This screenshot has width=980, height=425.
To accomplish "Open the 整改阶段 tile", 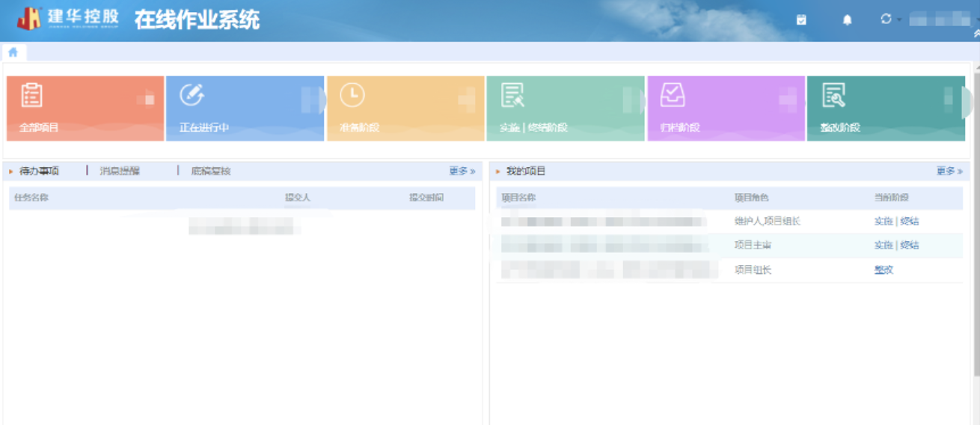I will pos(885,108).
